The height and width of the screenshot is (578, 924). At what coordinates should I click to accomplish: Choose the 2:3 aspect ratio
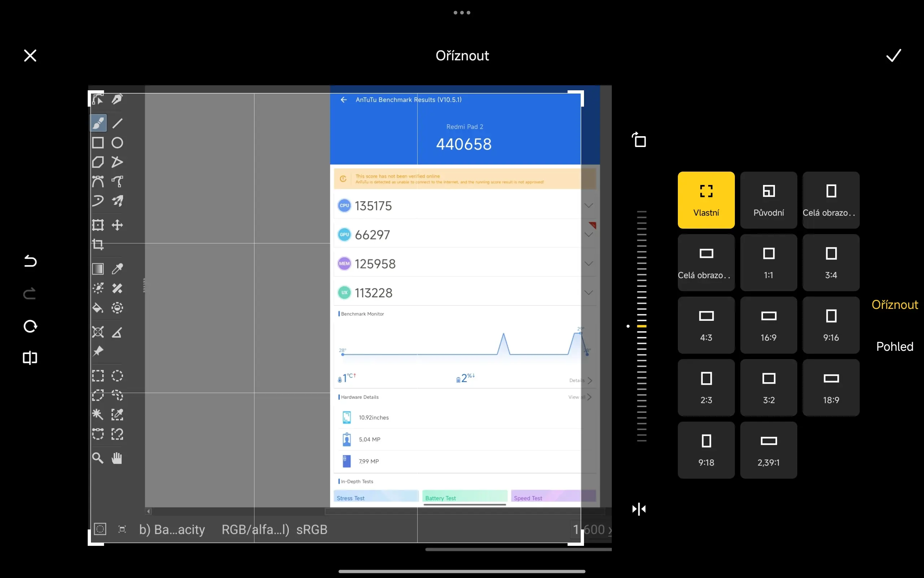click(x=706, y=388)
